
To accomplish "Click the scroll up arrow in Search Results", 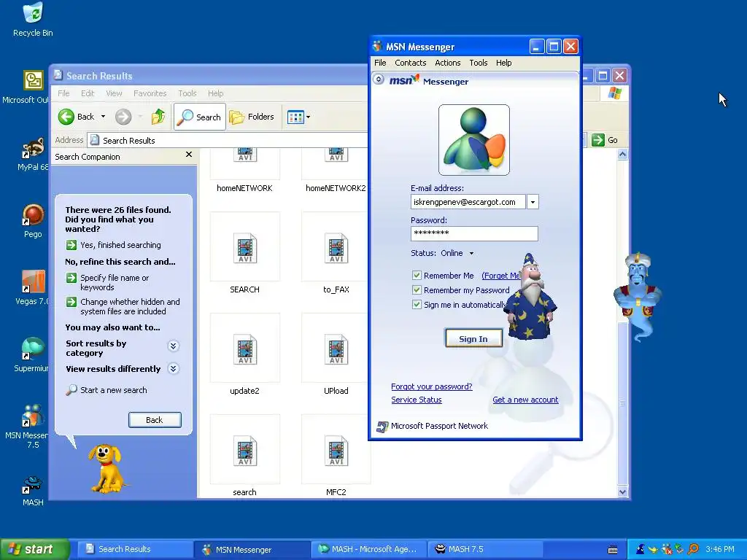I will click(623, 155).
